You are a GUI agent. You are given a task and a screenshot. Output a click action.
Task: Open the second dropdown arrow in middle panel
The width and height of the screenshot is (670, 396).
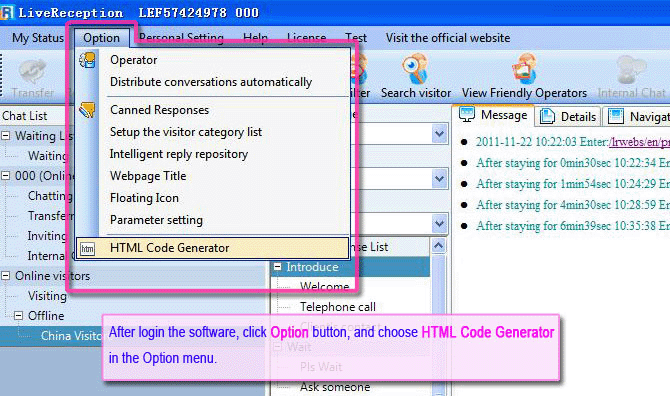pos(439,178)
